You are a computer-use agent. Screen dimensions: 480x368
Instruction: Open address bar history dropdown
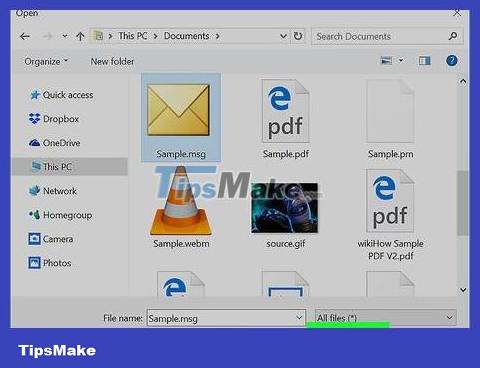[x=283, y=36]
